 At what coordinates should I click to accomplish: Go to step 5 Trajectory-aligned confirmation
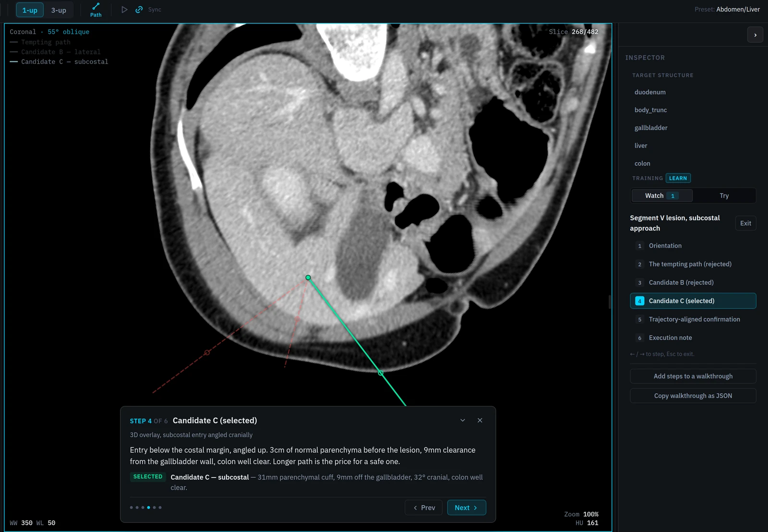(x=693, y=319)
